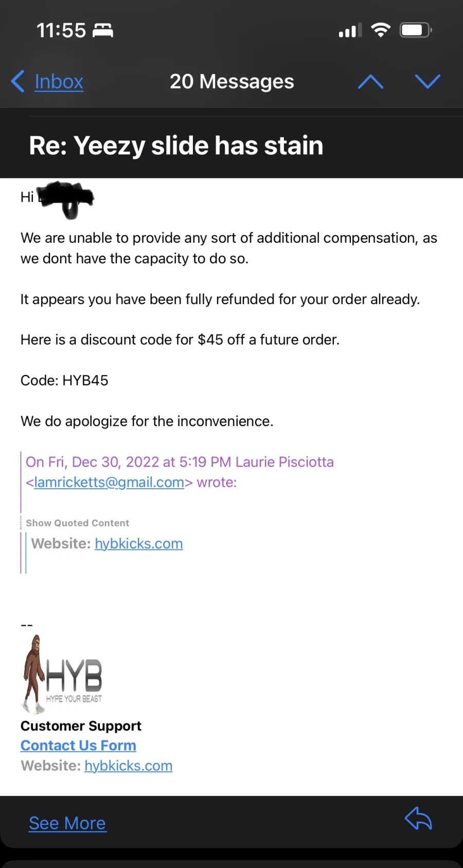463x868 pixels.
Task: Tap the HYB Hype Your Beast logo
Action: 62,674
